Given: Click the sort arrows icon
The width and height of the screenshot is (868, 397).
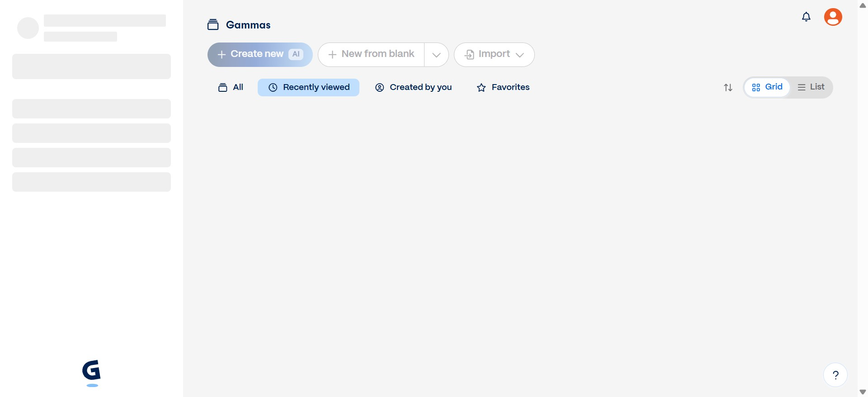Looking at the screenshot, I should [x=728, y=88].
